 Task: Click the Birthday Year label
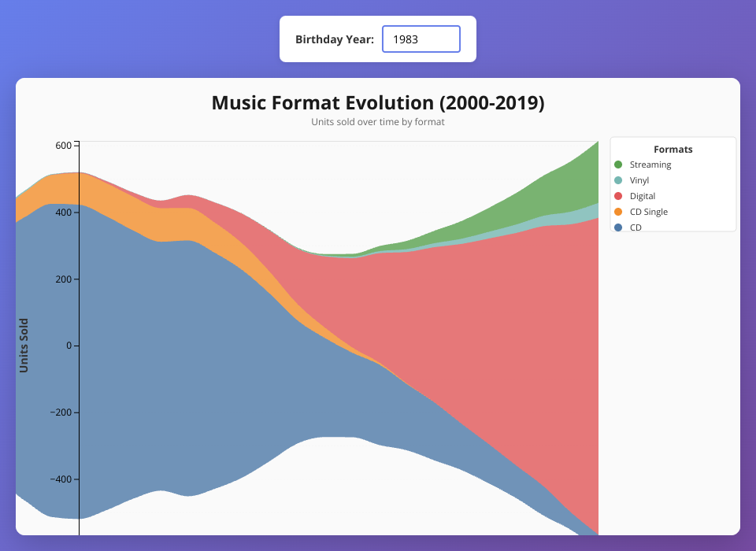(335, 39)
